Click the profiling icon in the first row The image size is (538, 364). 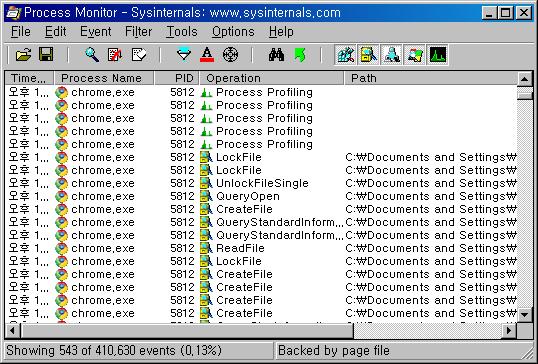(x=206, y=93)
